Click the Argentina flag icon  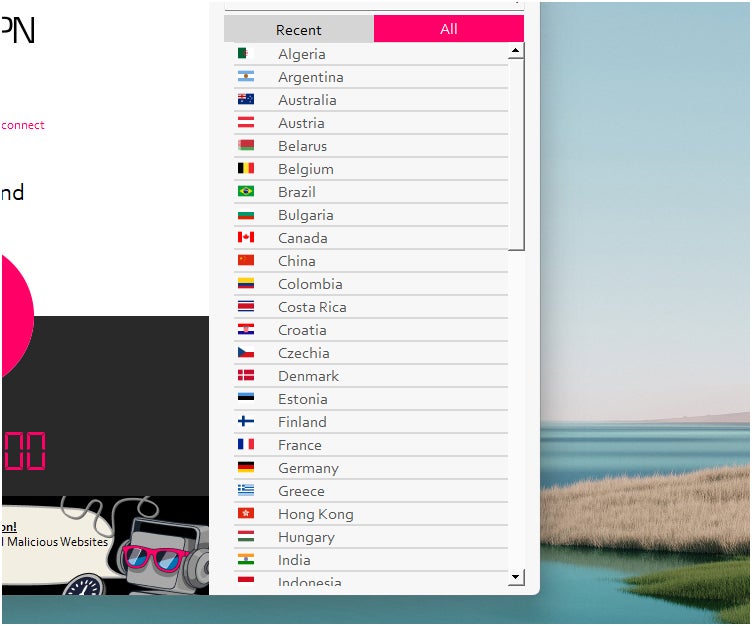pyautogui.click(x=246, y=76)
